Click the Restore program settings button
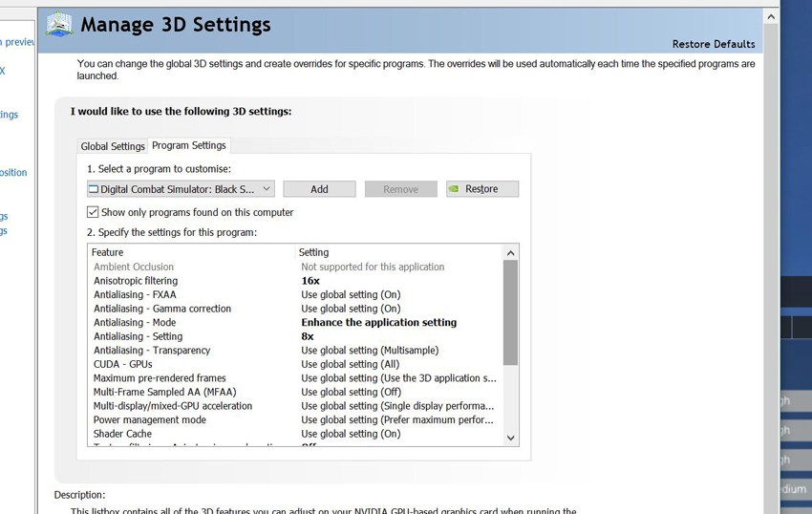The image size is (812, 514). [x=482, y=189]
